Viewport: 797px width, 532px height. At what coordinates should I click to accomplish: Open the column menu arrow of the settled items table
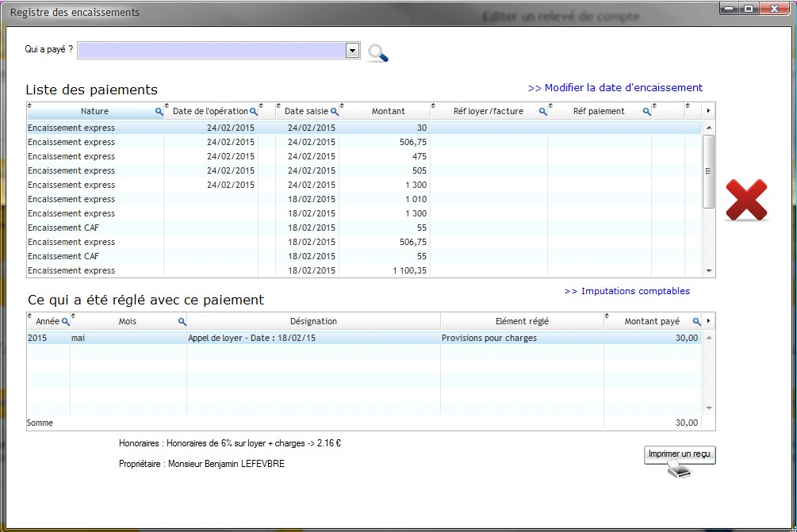coord(708,321)
